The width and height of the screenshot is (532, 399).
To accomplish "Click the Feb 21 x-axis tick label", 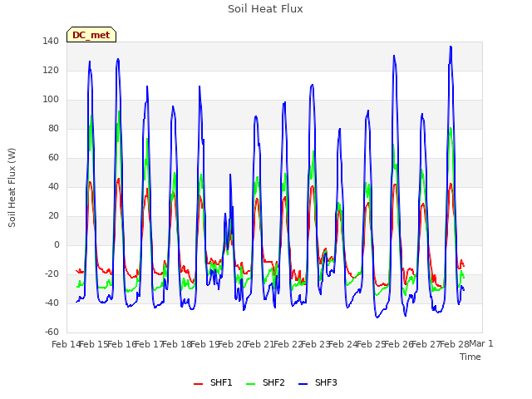I will pos(260,344).
